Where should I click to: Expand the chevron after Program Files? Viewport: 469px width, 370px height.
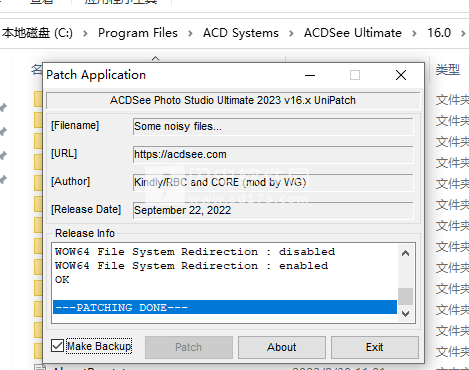click(x=190, y=33)
